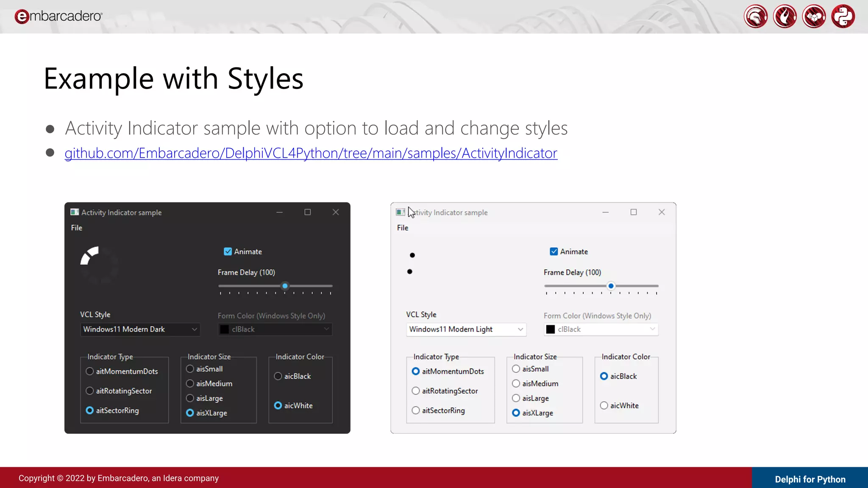Open the GitHub ActivityIndicator samples link
The height and width of the screenshot is (488, 868).
[x=311, y=153]
